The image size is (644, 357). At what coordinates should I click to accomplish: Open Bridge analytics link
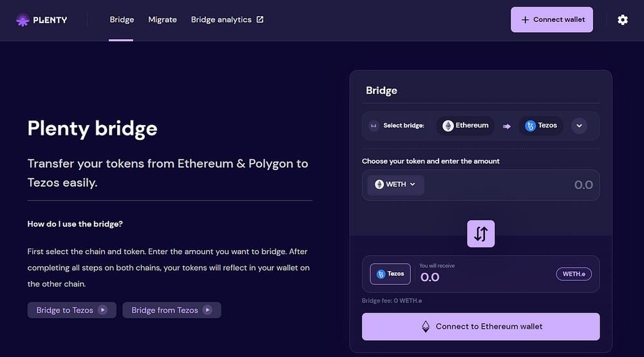click(227, 20)
